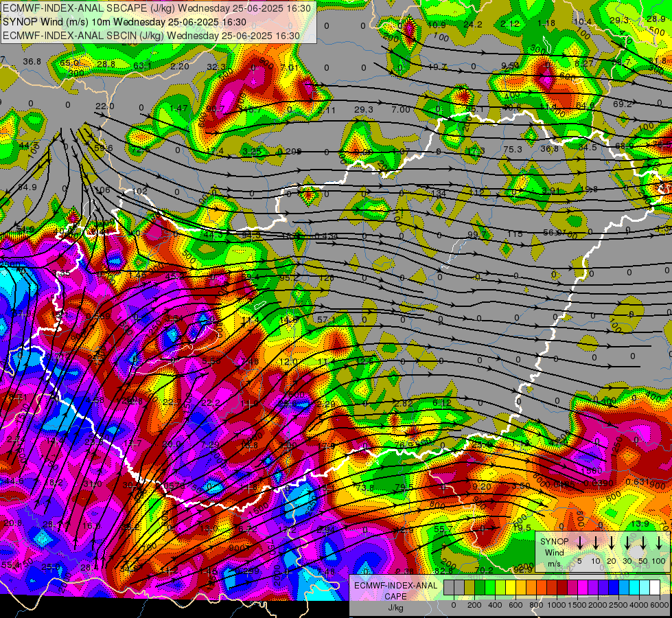Click map value 57.1
Screen dimensions: 672x618
[327, 319]
